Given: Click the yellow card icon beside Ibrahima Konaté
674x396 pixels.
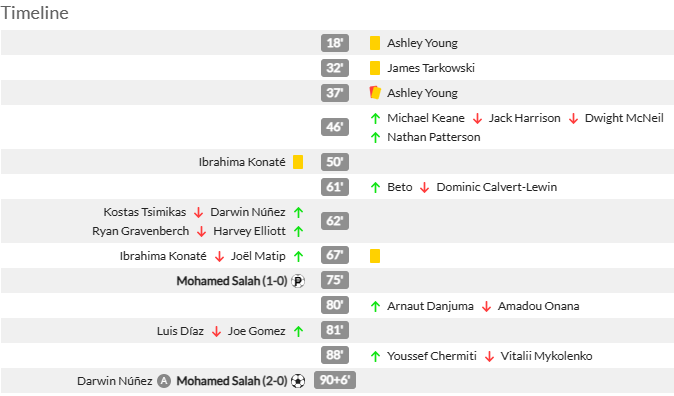Looking at the screenshot, I should coord(298,162).
